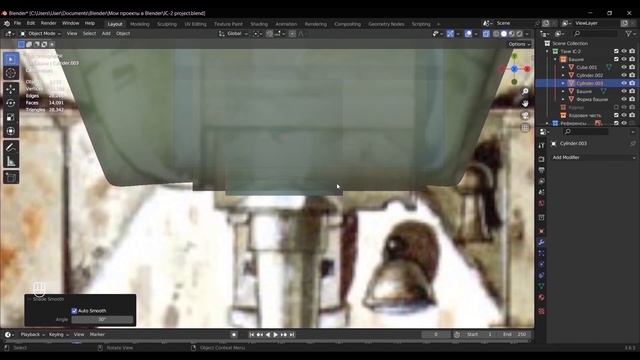Open the Material properties tab
The image size is (640, 360).
(541, 297)
